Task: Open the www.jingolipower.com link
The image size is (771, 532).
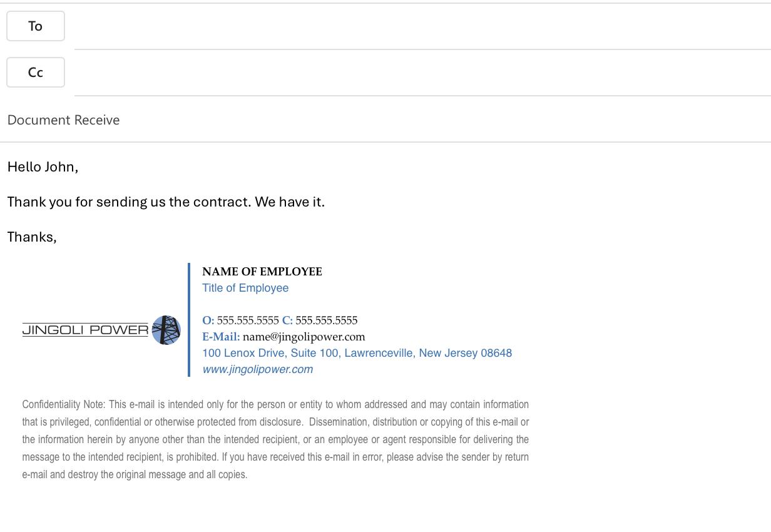Action: click(257, 369)
